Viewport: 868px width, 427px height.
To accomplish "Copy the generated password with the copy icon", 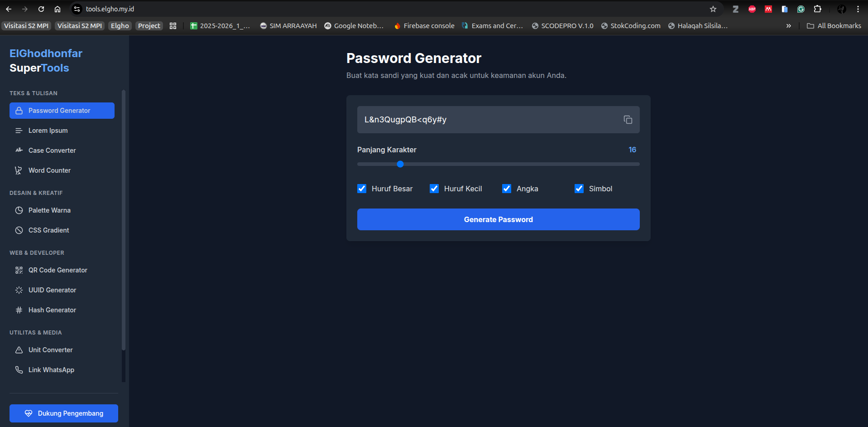I will [628, 120].
